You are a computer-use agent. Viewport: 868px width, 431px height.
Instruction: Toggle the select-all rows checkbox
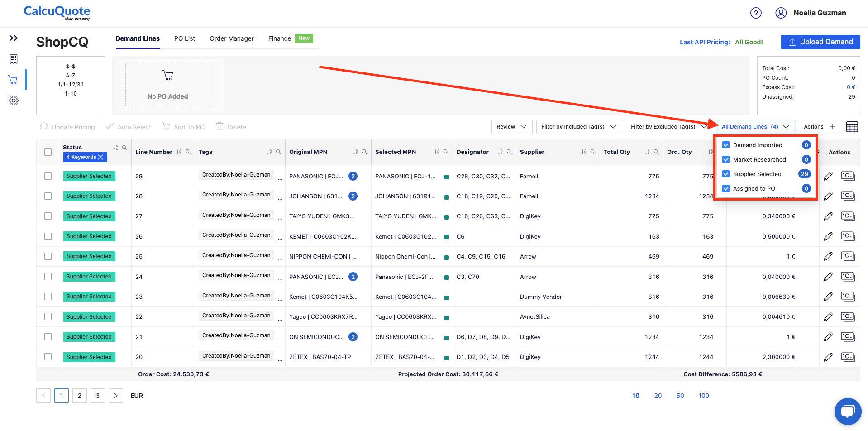click(x=48, y=152)
